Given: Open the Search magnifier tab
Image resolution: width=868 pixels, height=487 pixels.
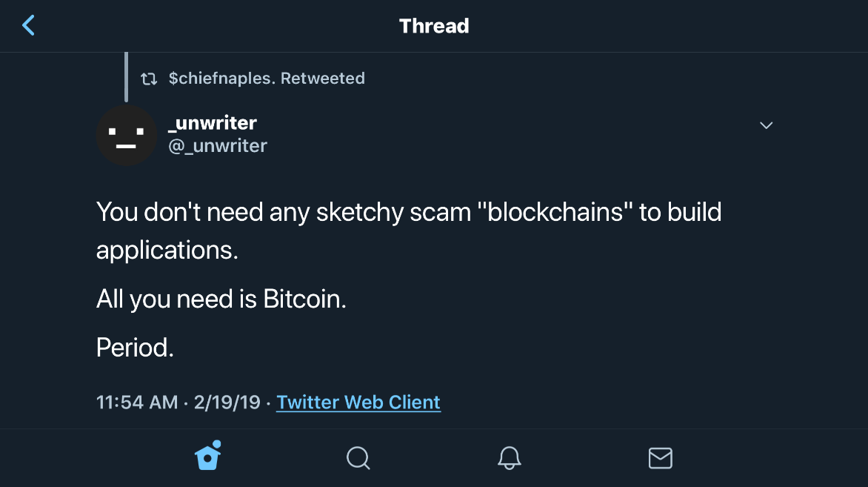Looking at the screenshot, I should tap(358, 458).
